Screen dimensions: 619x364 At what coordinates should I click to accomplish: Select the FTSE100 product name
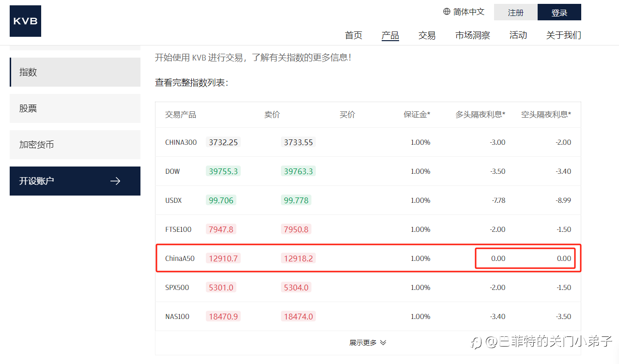pyautogui.click(x=179, y=229)
